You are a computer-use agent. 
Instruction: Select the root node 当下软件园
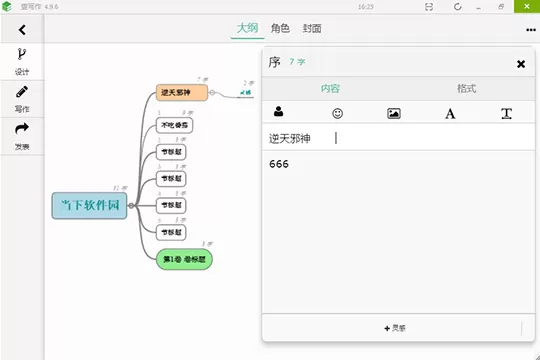pyautogui.click(x=90, y=206)
